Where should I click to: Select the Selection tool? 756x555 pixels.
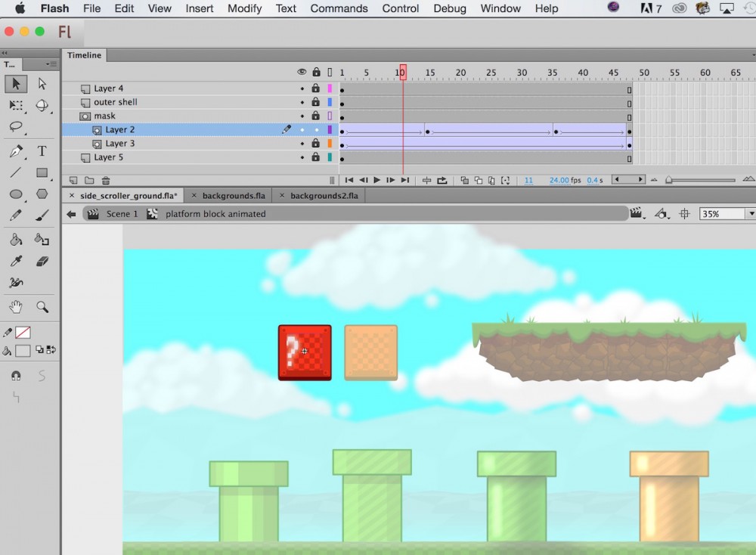point(15,84)
